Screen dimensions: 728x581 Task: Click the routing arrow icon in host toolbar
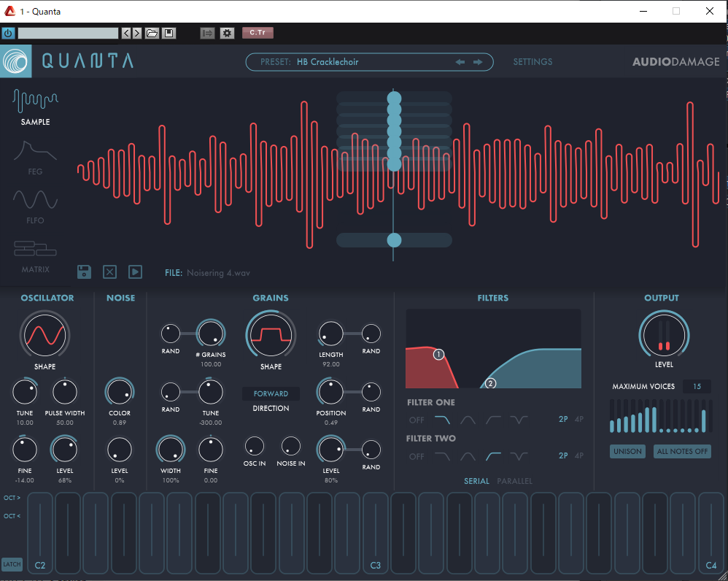click(207, 33)
